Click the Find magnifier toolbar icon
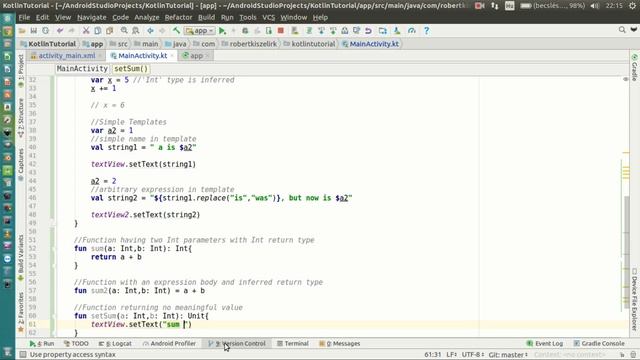Viewport: 640px width, 360px height. [124, 31]
